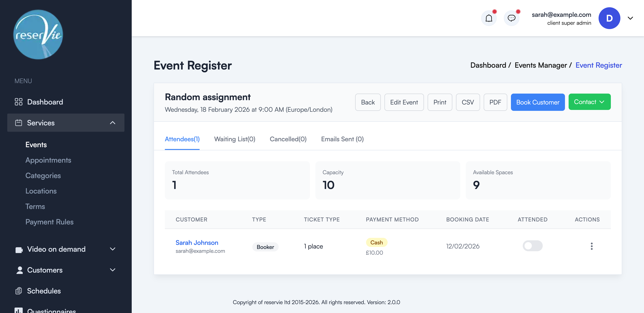The height and width of the screenshot is (313, 644).
Task: Open Sarah Johnson's customer profile
Action: pos(197,242)
